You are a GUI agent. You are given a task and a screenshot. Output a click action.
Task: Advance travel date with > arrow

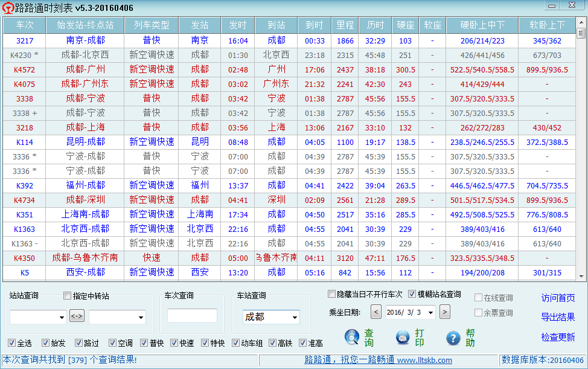tap(445, 312)
